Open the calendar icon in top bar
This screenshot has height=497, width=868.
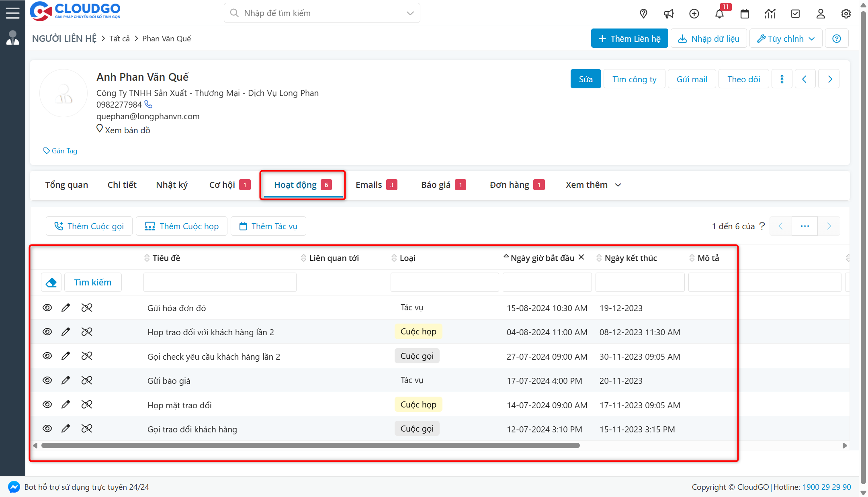pos(745,14)
